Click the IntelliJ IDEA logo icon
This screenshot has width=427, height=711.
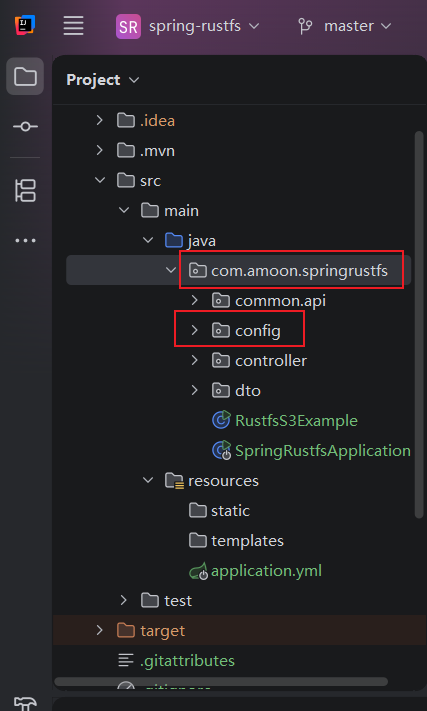click(25, 25)
